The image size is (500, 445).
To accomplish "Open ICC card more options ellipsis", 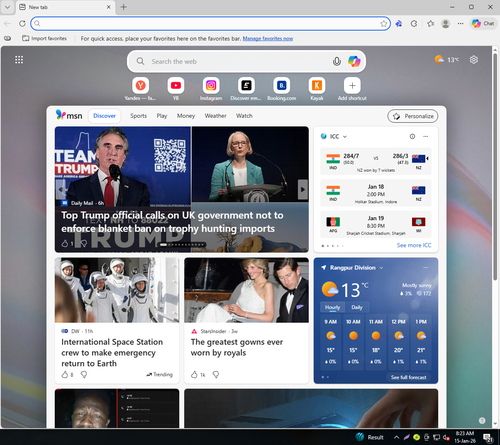I will 426,136.
